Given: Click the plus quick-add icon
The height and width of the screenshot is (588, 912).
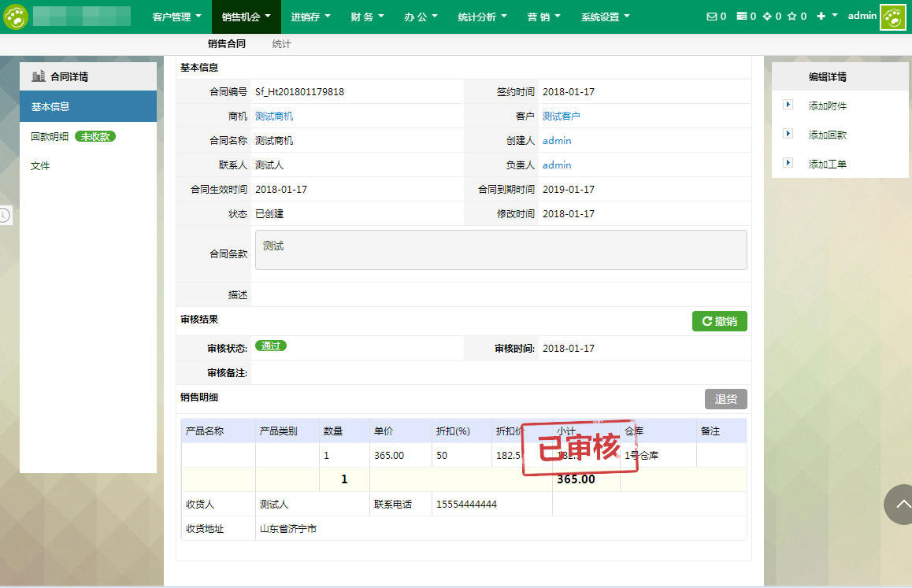Looking at the screenshot, I should [821, 17].
